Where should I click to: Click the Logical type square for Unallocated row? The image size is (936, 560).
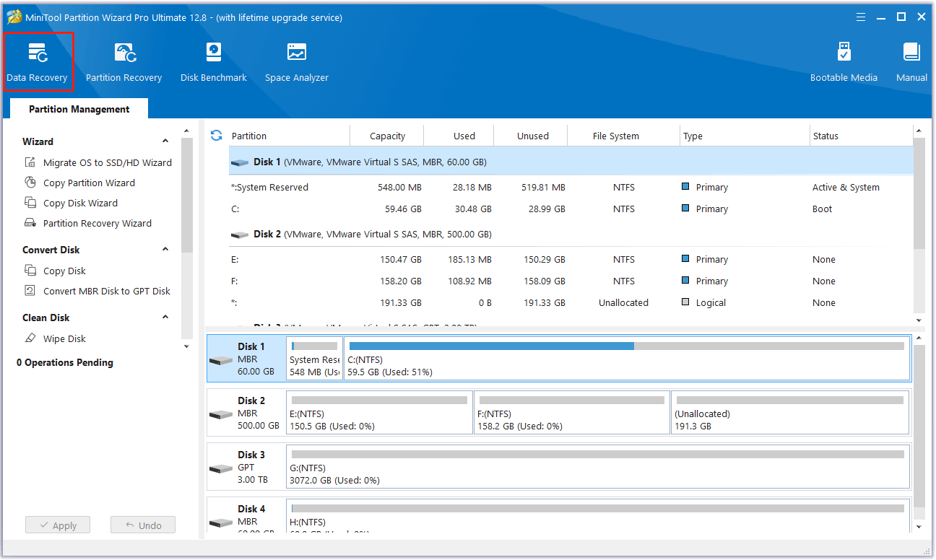pyautogui.click(x=685, y=302)
